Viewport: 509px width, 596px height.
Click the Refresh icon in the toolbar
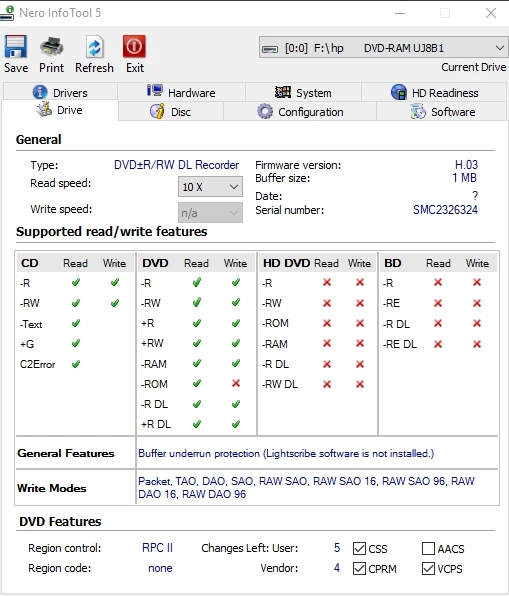tap(94, 47)
